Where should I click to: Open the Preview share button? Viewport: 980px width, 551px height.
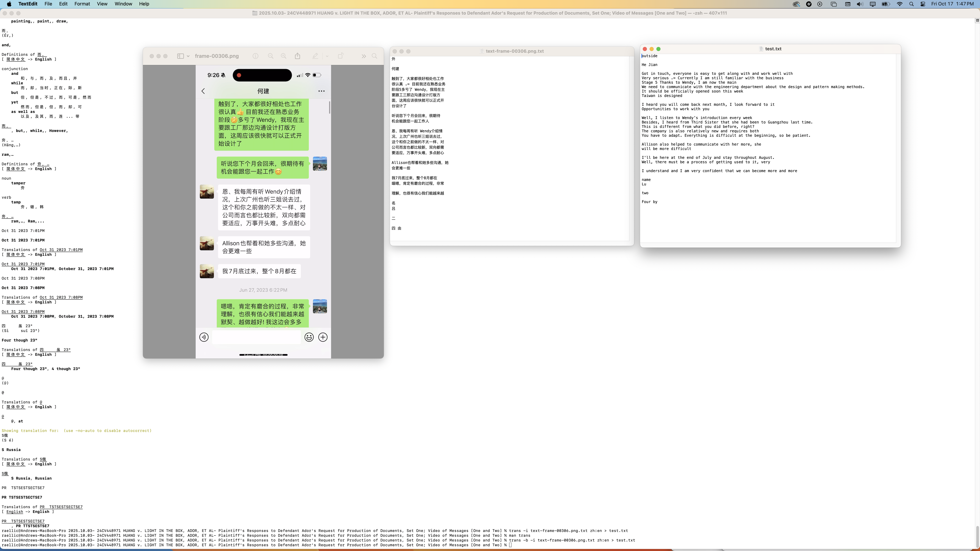(298, 56)
